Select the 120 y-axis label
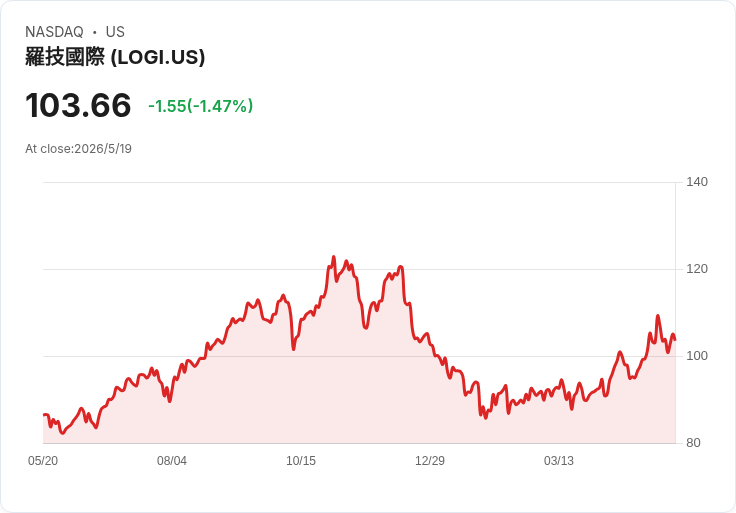 [697, 269]
